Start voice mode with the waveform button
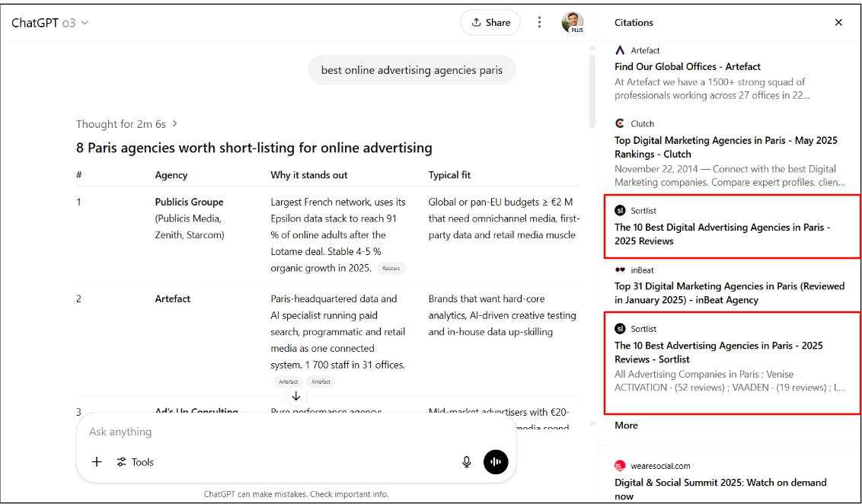 [x=495, y=461]
